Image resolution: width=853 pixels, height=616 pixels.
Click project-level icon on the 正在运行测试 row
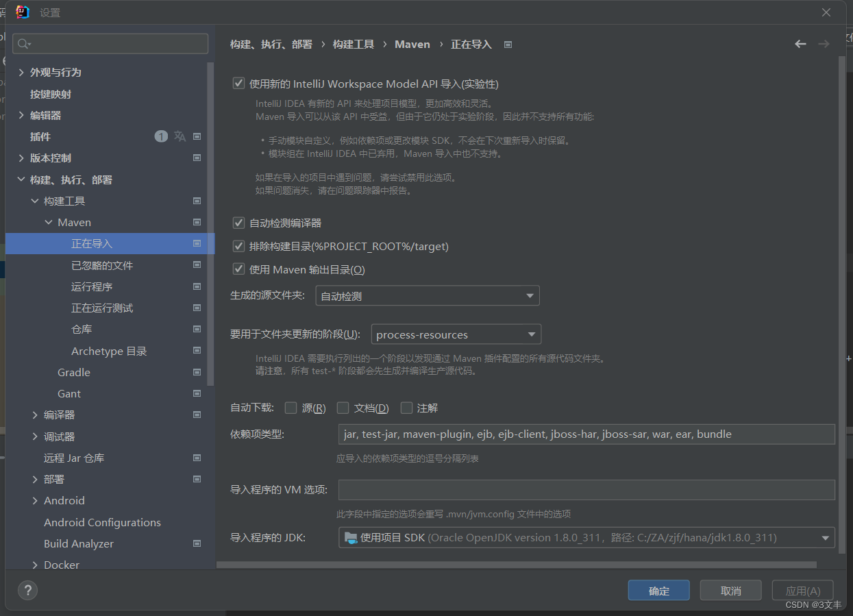coord(197,308)
